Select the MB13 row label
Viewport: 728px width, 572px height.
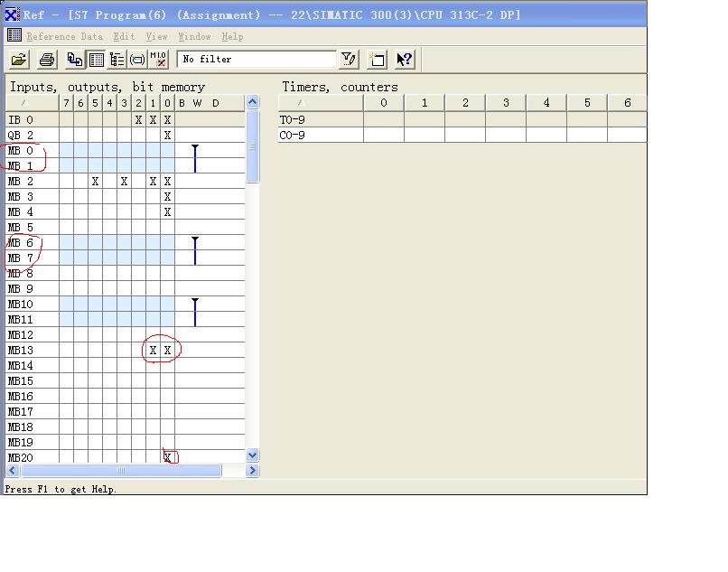point(21,350)
